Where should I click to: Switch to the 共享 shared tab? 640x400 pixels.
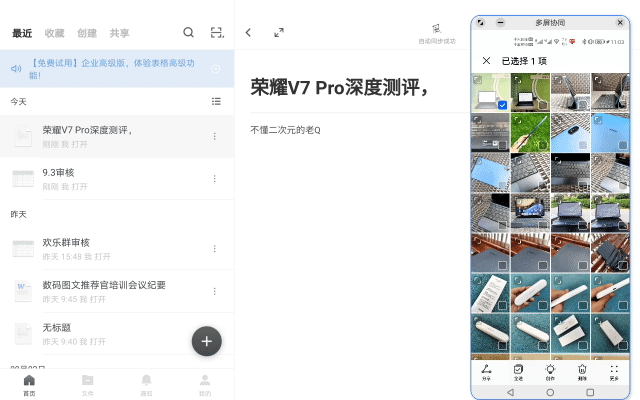pos(120,33)
